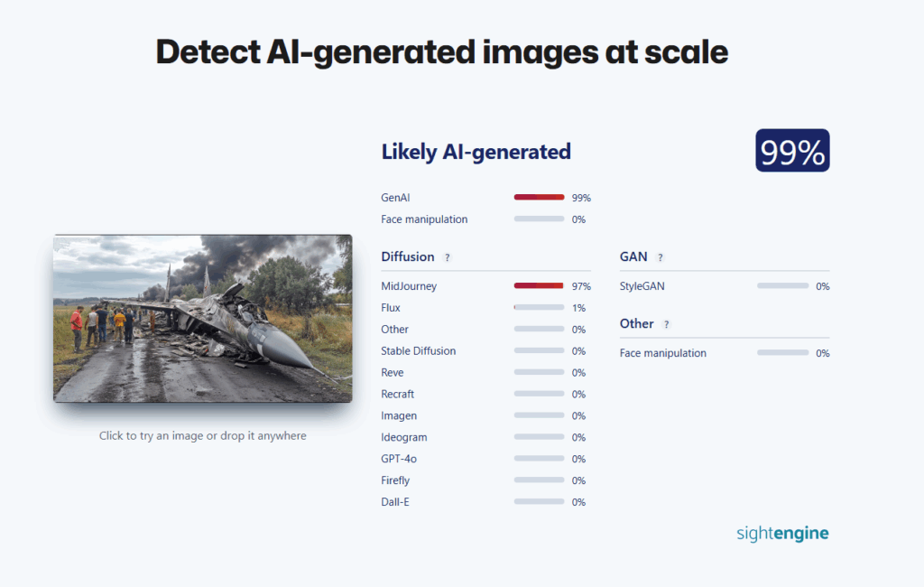Screen dimensions: 924x587
Task: Select the Stable Diffusion row label
Action: click(418, 350)
